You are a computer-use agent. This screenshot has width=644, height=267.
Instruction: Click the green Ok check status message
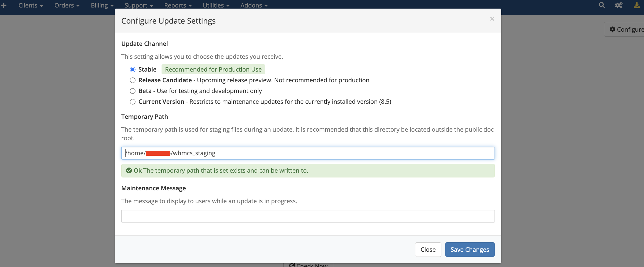click(x=308, y=170)
